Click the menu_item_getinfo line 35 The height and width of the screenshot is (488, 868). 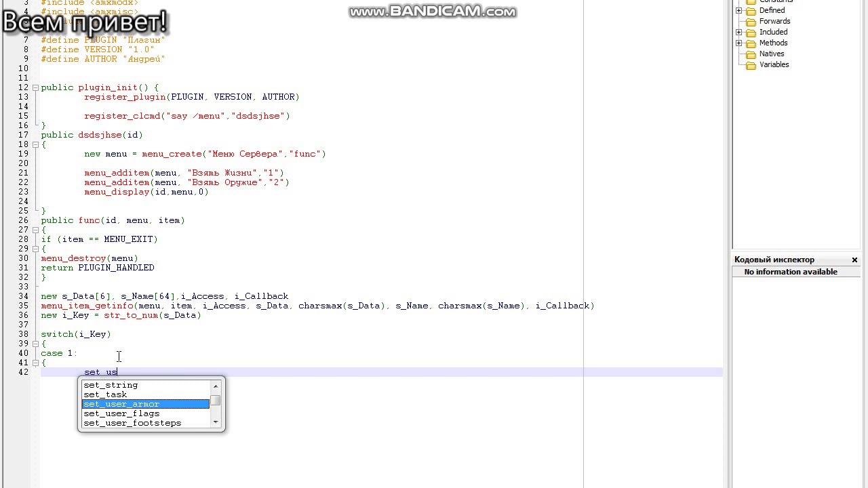pos(317,306)
